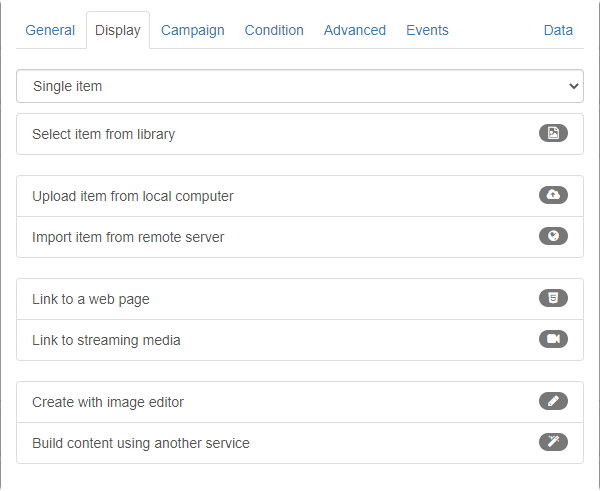Choose Import item from remote server

coord(300,237)
